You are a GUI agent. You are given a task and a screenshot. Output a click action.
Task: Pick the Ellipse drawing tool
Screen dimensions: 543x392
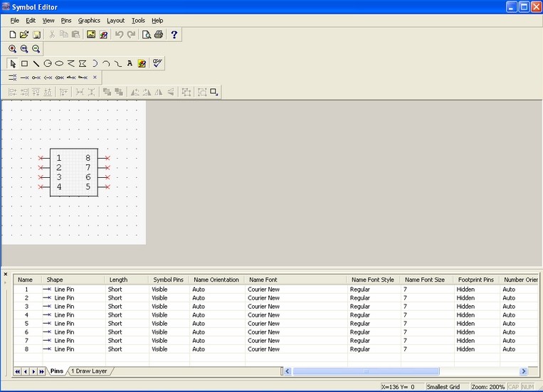click(59, 64)
